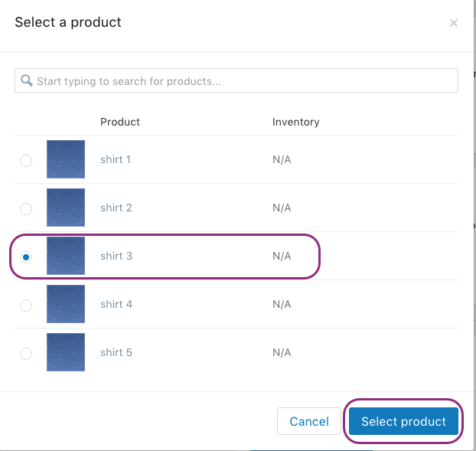
Task: Confirm with the Select product button
Action: click(x=403, y=421)
